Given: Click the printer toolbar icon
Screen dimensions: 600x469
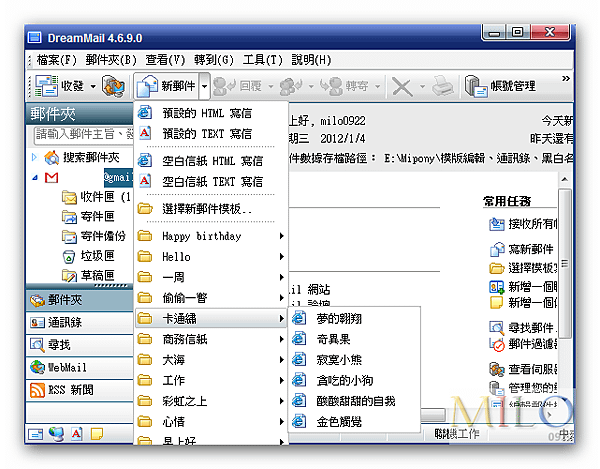Looking at the screenshot, I should [x=443, y=86].
